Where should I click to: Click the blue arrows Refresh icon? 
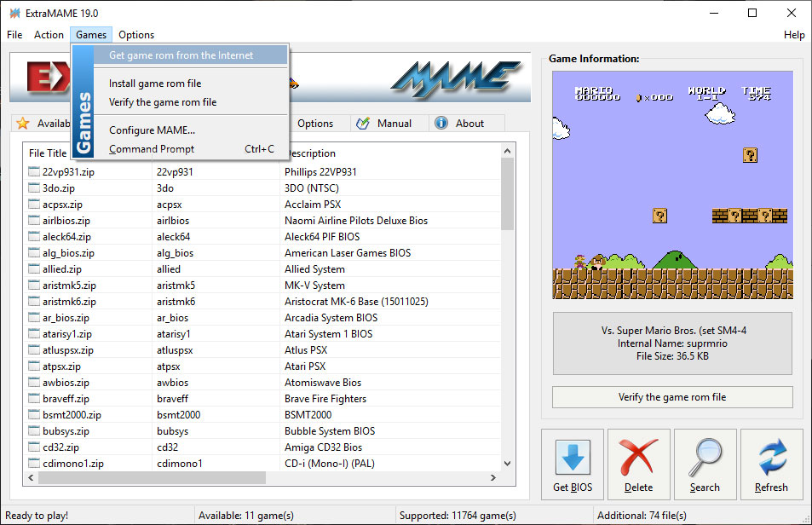tap(771, 456)
